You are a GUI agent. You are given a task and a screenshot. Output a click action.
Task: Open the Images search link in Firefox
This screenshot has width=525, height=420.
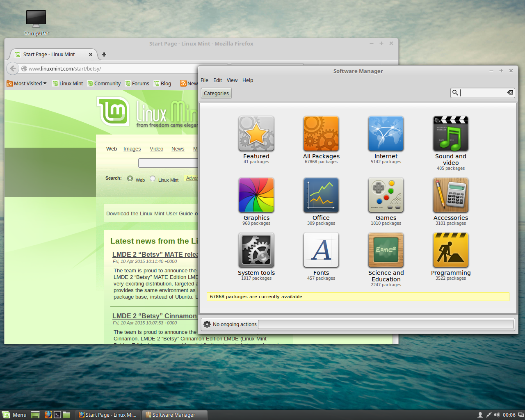[x=132, y=149]
